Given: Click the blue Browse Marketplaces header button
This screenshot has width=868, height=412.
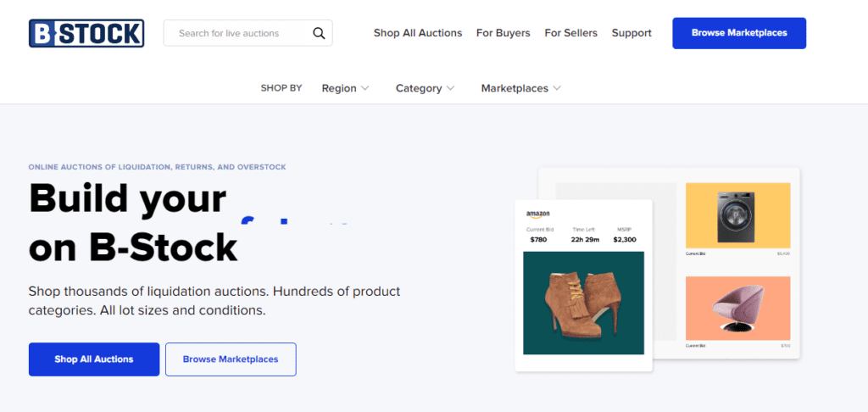Looking at the screenshot, I should click(x=739, y=33).
